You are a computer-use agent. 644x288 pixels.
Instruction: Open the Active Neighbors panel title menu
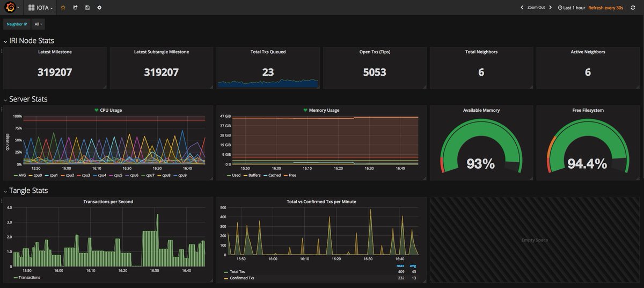(x=588, y=52)
